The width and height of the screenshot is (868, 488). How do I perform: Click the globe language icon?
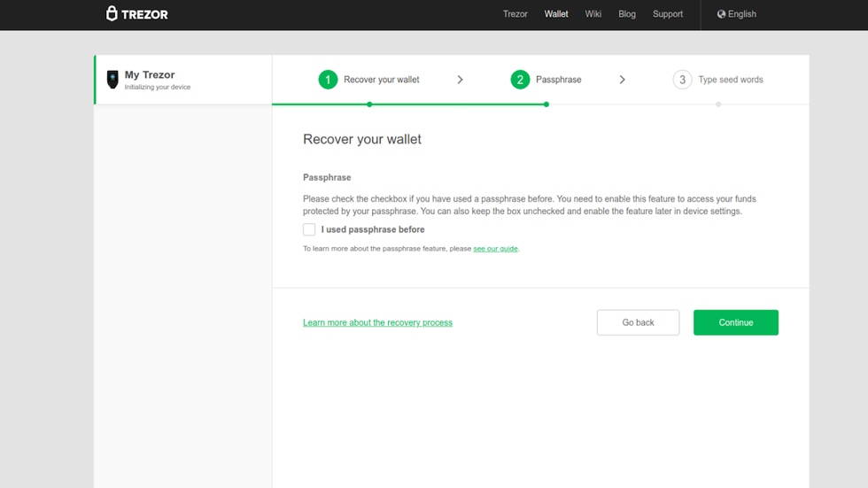tap(721, 14)
